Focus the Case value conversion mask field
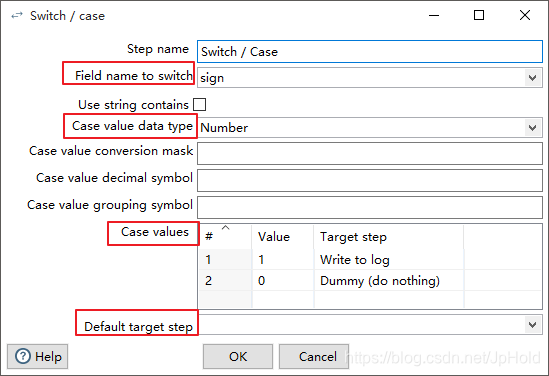The width and height of the screenshot is (549, 376). (x=370, y=153)
